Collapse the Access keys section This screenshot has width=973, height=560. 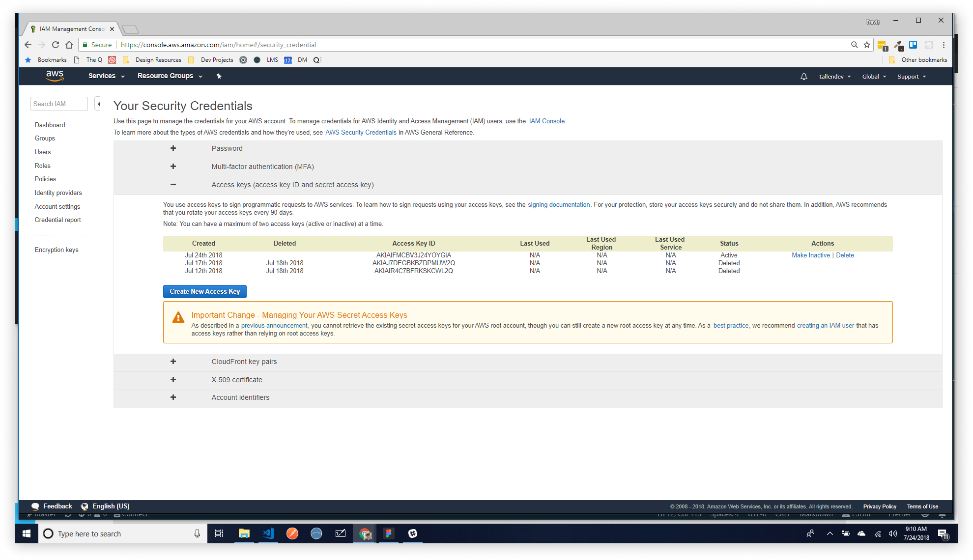(x=173, y=185)
